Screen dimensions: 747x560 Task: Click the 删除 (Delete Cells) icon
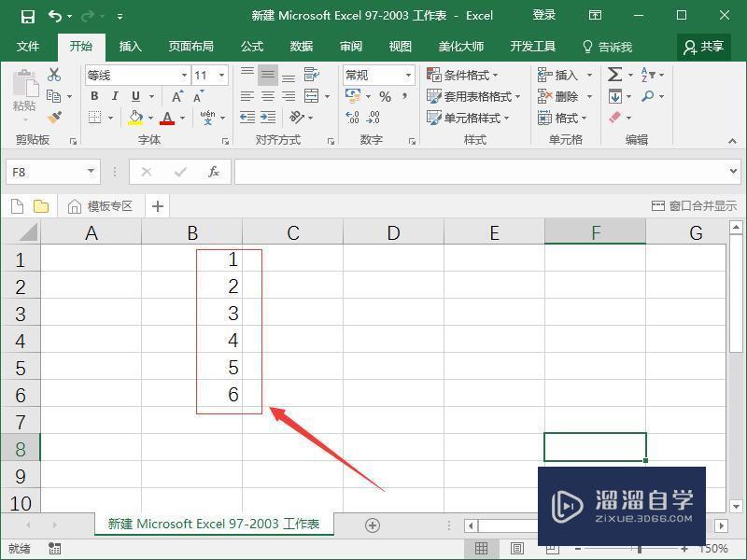(544, 95)
